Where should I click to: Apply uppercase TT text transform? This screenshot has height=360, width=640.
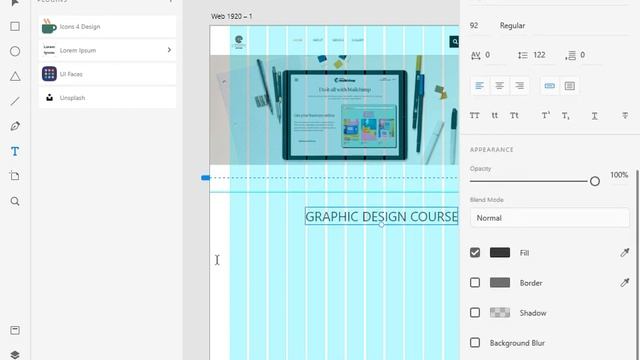pyautogui.click(x=474, y=116)
